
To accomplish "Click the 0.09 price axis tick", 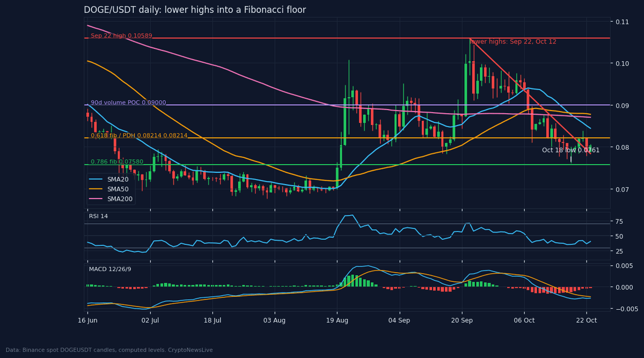I will click(x=621, y=105).
